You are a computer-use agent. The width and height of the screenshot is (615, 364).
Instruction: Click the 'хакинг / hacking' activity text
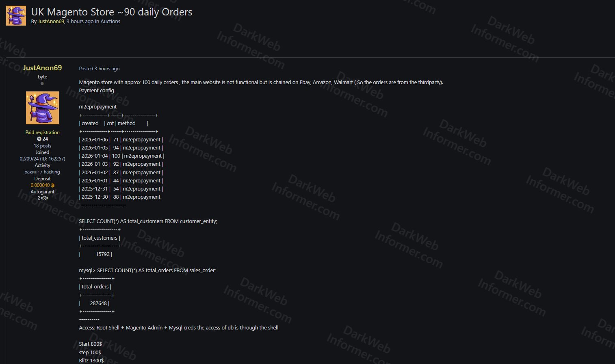pos(42,172)
